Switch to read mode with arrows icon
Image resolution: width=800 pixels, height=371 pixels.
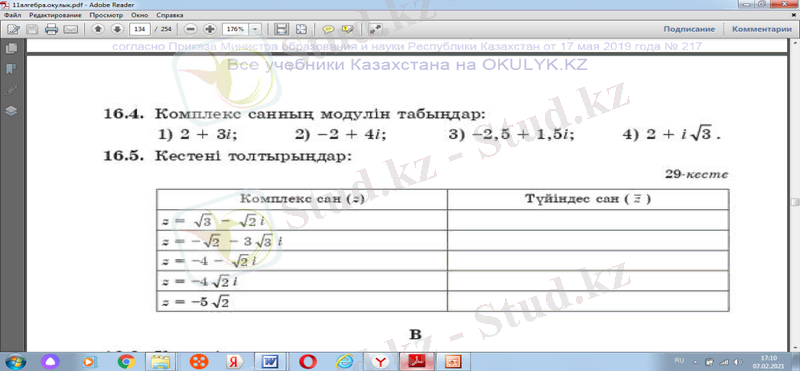(x=376, y=29)
